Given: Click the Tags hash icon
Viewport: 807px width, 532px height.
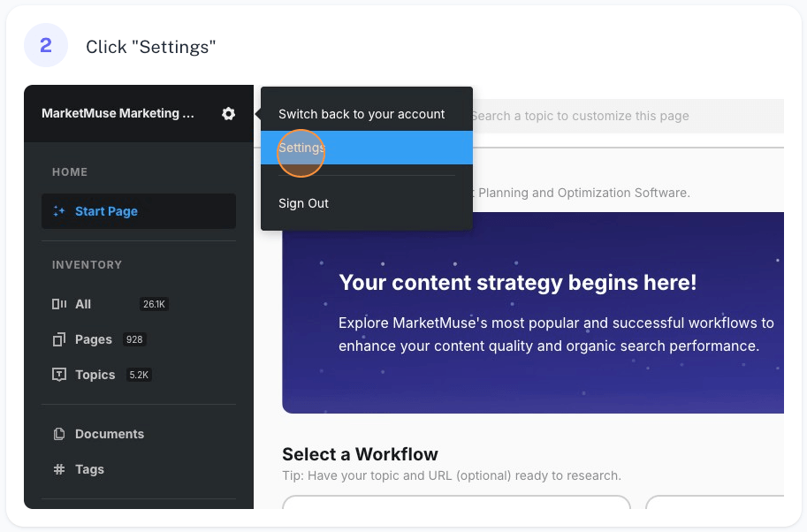Looking at the screenshot, I should click(59, 469).
